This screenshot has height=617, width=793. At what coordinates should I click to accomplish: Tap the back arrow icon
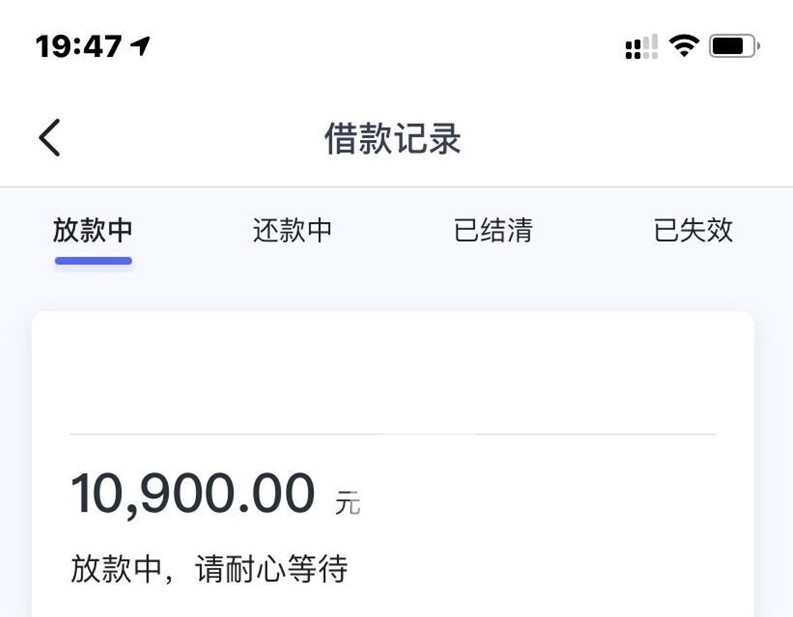click(50, 138)
